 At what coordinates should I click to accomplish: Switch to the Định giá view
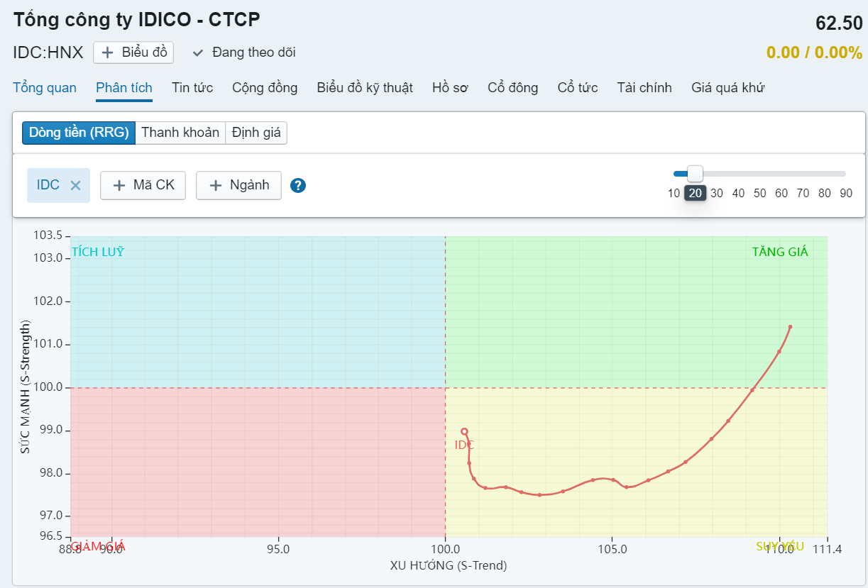pyautogui.click(x=256, y=133)
